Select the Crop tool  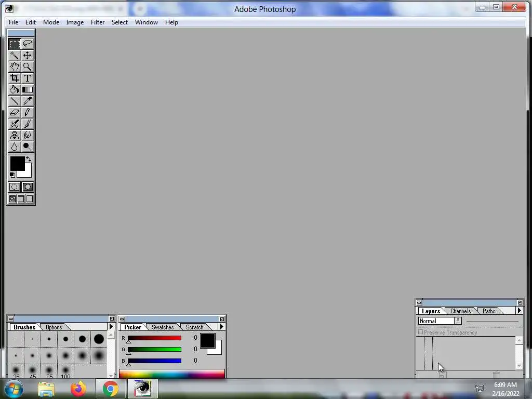pos(15,78)
